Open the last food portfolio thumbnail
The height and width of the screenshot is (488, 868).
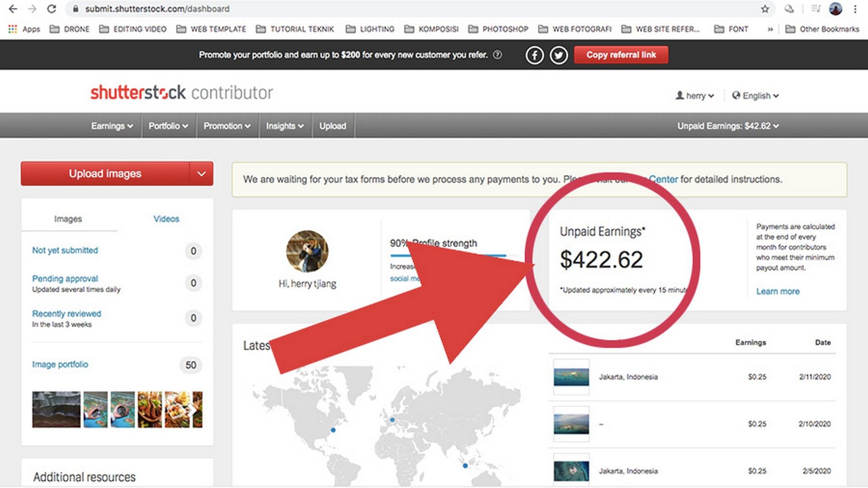click(198, 410)
